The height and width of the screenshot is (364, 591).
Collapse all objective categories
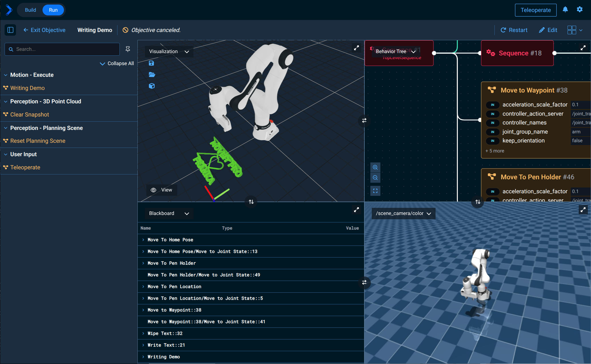click(117, 63)
